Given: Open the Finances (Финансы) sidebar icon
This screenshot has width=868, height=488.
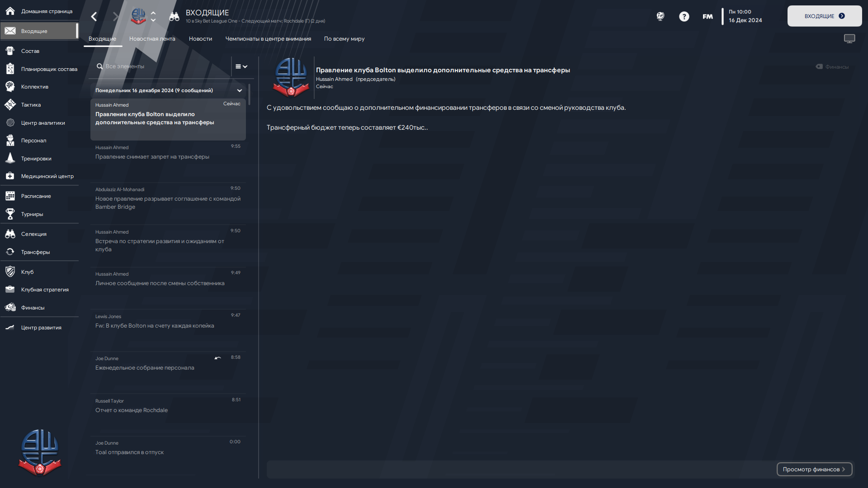Looking at the screenshot, I should point(10,308).
